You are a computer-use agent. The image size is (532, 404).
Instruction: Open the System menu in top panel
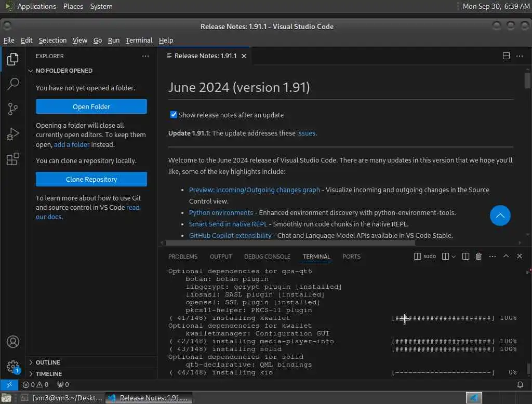coord(101,6)
